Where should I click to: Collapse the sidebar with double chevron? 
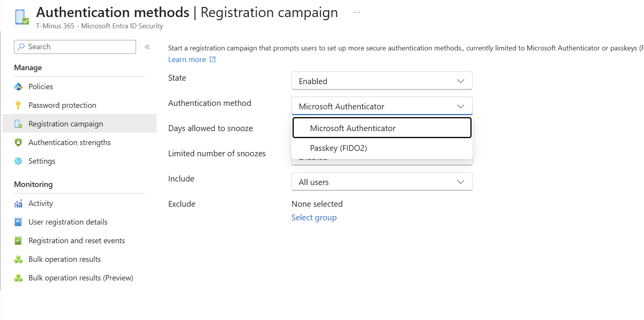point(147,47)
